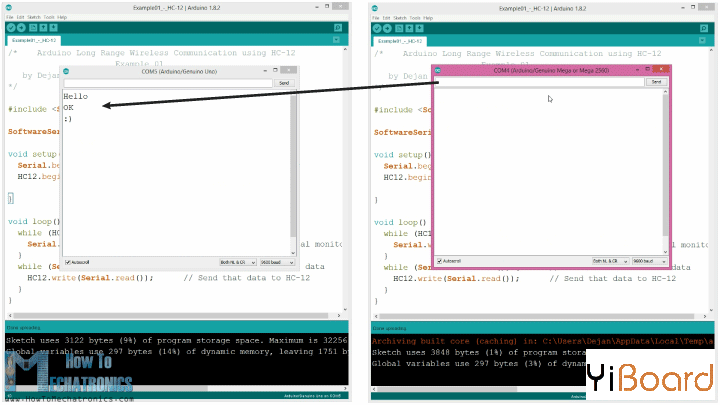Click HC12.write line in right editor
The width and height of the screenshot is (720, 405).
point(534,279)
